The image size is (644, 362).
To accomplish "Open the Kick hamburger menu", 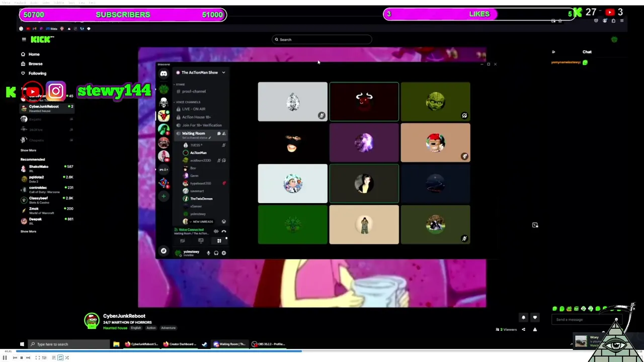I will (x=24, y=39).
